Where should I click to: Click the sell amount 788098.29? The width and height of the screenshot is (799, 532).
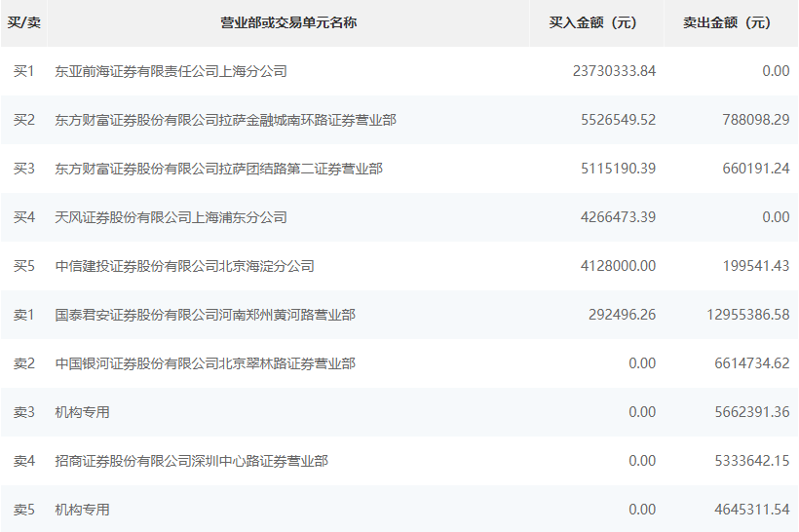(756, 120)
